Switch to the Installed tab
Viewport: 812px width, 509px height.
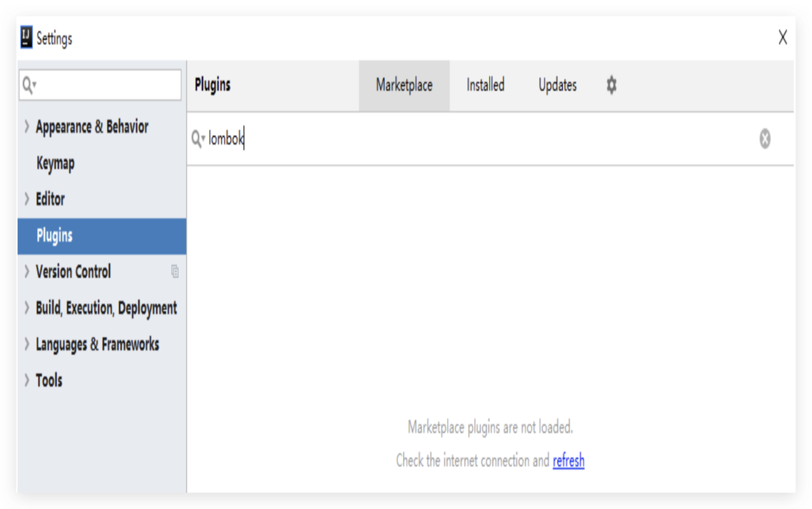click(x=485, y=85)
